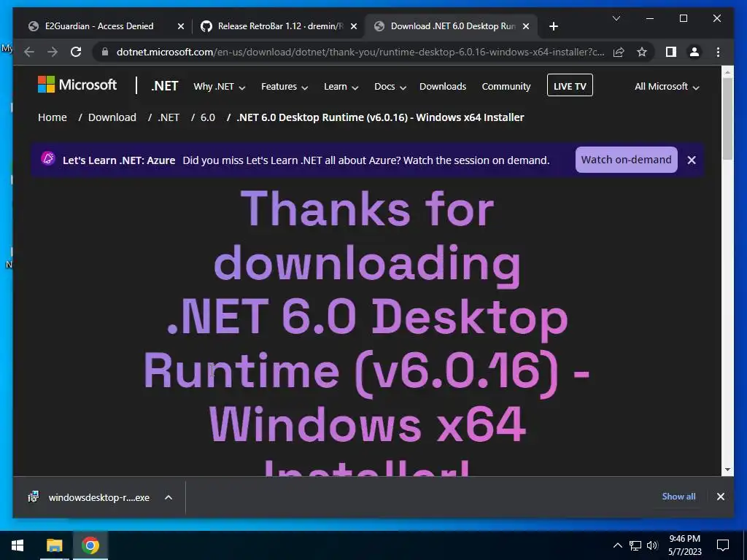
Task: Click the Let's Learn .NET banner icon
Action: click(47, 158)
